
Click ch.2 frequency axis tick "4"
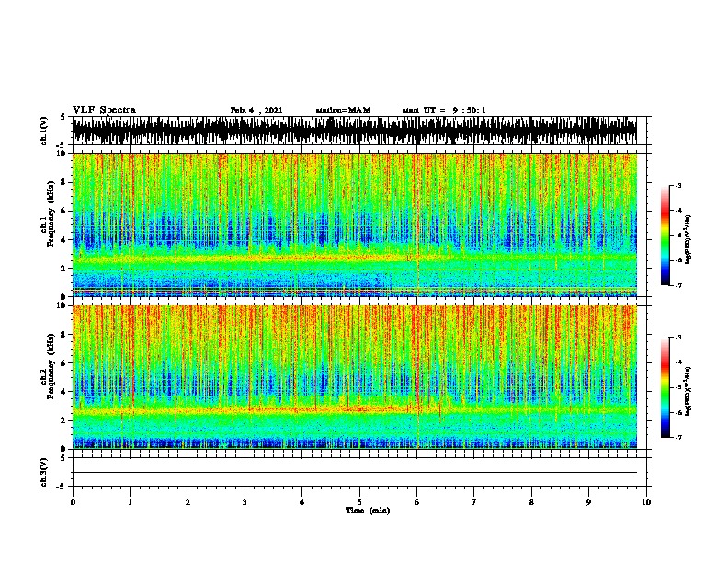tap(64, 392)
